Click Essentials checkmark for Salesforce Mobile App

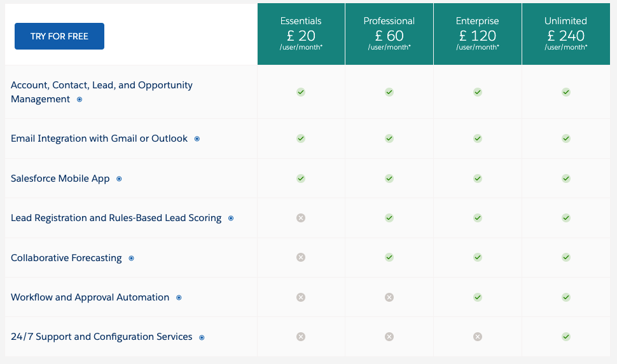pyautogui.click(x=301, y=179)
